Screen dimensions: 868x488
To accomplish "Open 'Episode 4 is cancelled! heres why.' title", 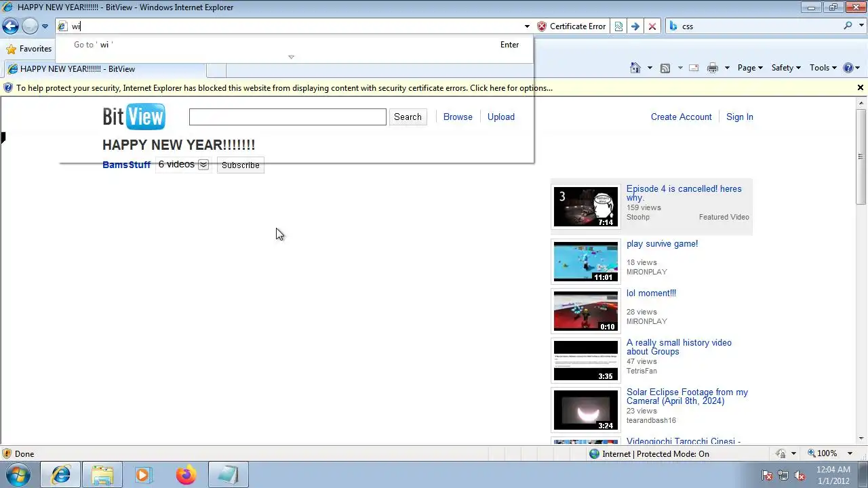I will [684, 193].
